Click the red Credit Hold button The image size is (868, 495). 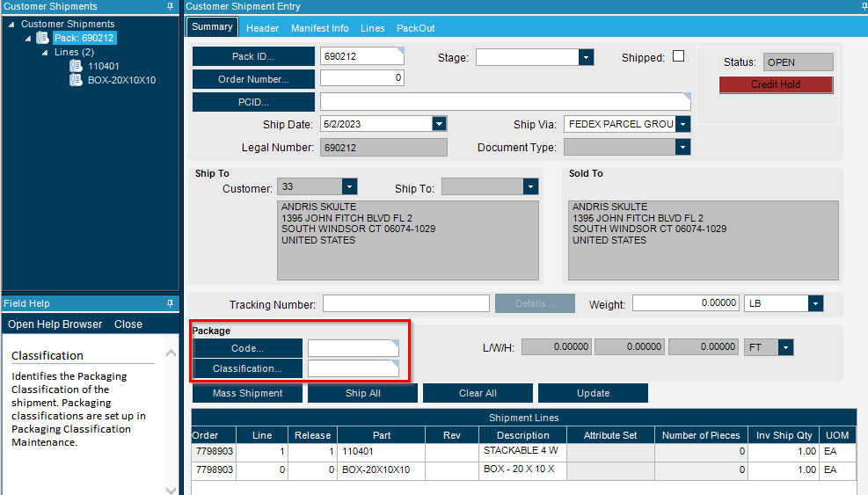point(776,84)
